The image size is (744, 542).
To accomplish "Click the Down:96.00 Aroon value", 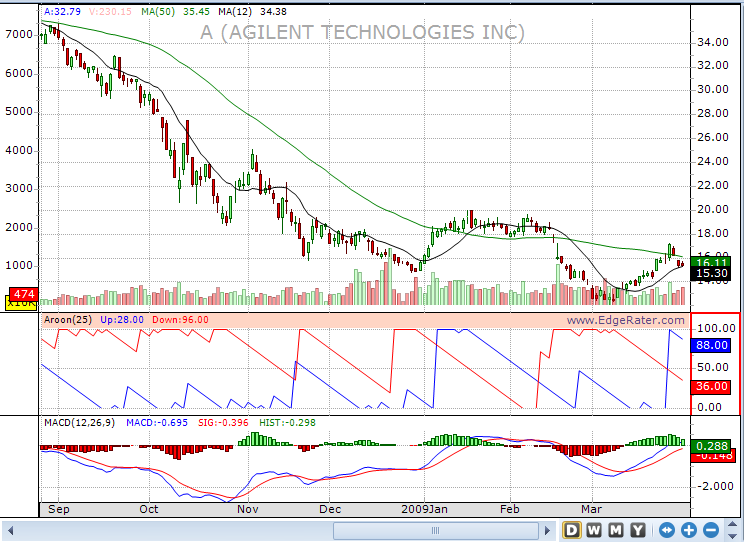I will pyautogui.click(x=180, y=319).
